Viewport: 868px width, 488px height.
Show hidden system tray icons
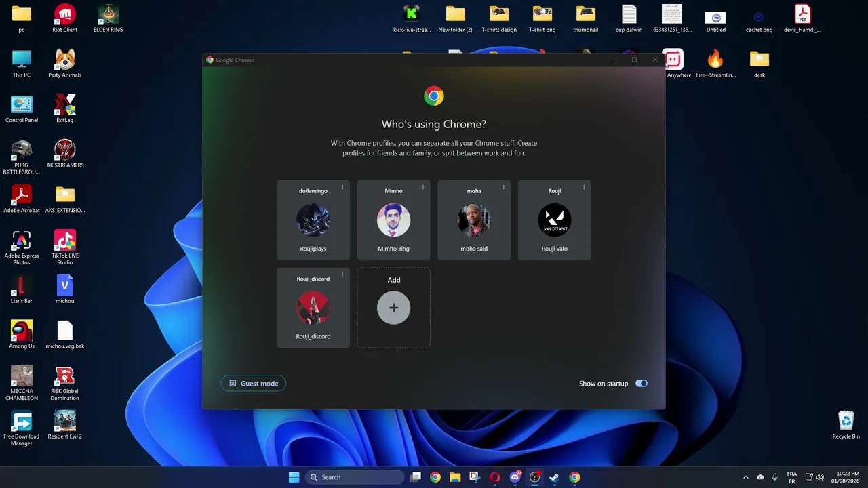746,477
